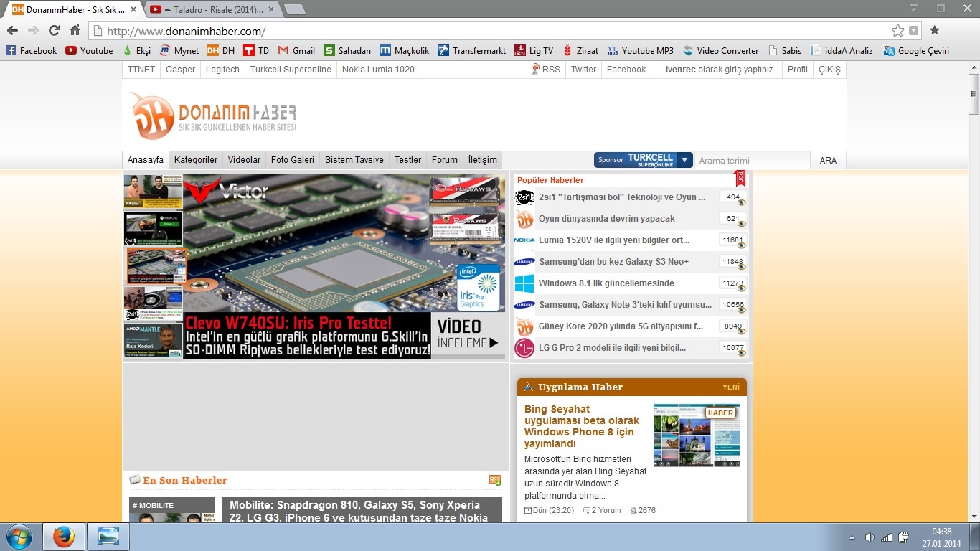Open the Kategoriler menu
The width and height of the screenshot is (980, 551).
[196, 160]
